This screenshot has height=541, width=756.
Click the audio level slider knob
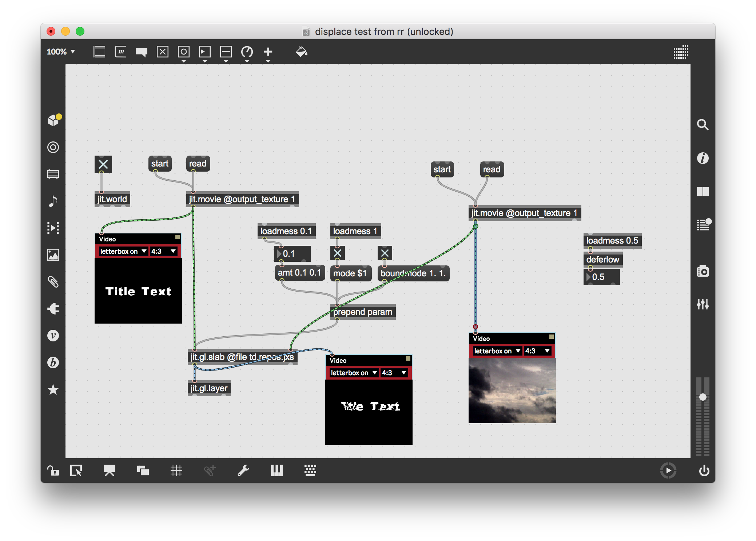[x=703, y=397]
